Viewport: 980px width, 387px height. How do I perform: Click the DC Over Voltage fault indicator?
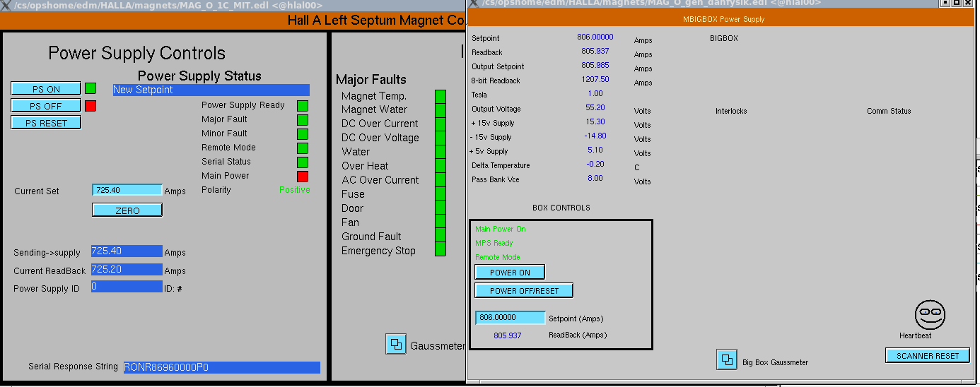tap(441, 138)
